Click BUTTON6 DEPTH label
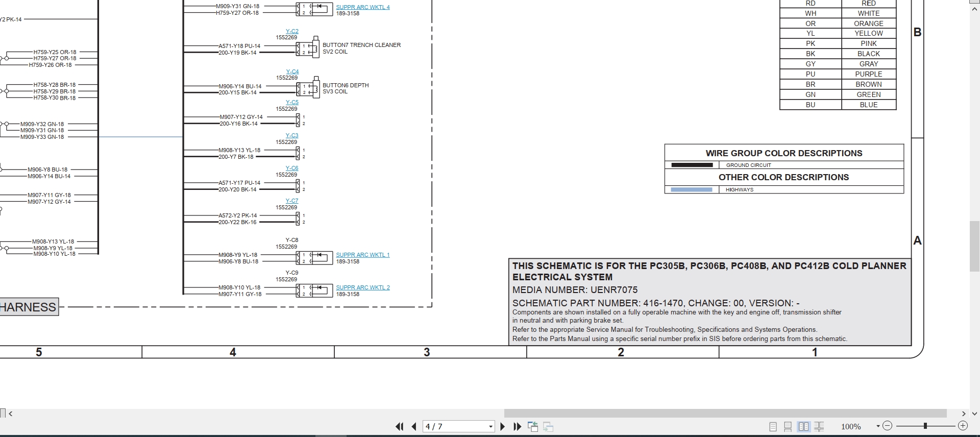 pos(346,85)
